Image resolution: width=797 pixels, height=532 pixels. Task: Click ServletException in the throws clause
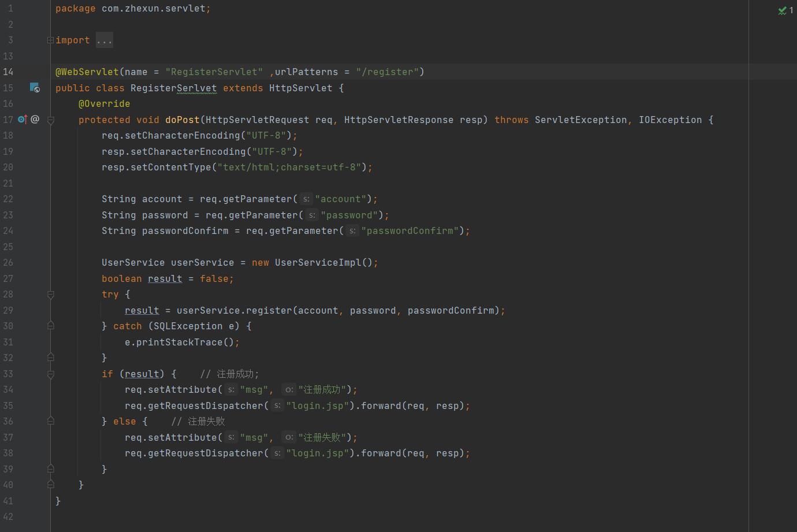[581, 120]
